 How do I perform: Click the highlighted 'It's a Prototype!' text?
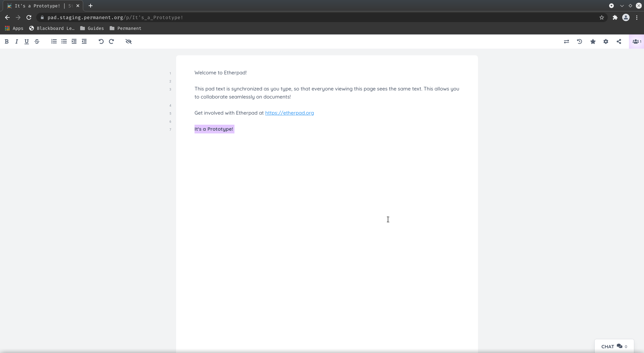click(x=214, y=129)
